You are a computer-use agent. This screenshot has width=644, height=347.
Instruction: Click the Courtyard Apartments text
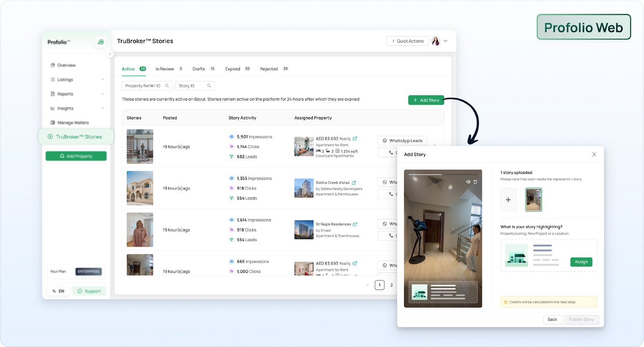pyautogui.click(x=335, y=156)
